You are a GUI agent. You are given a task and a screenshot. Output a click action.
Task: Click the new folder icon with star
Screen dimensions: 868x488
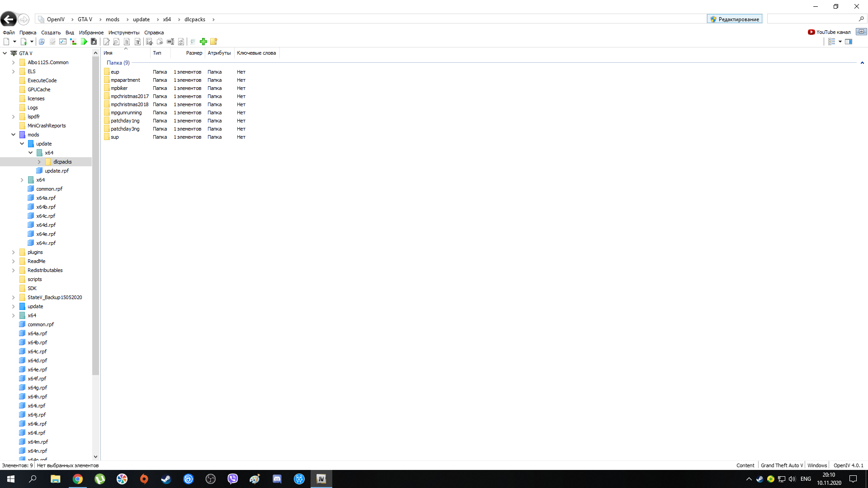tap(214, 42)
